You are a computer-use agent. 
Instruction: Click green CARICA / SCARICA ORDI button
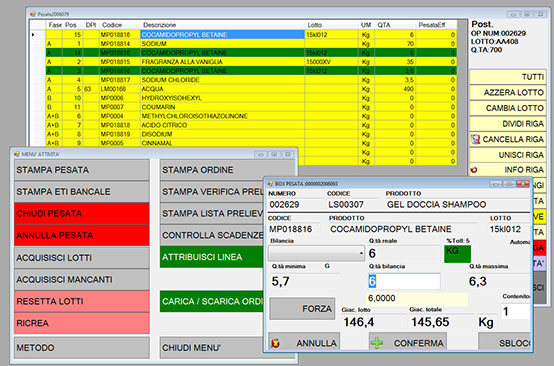click(212, 301)
